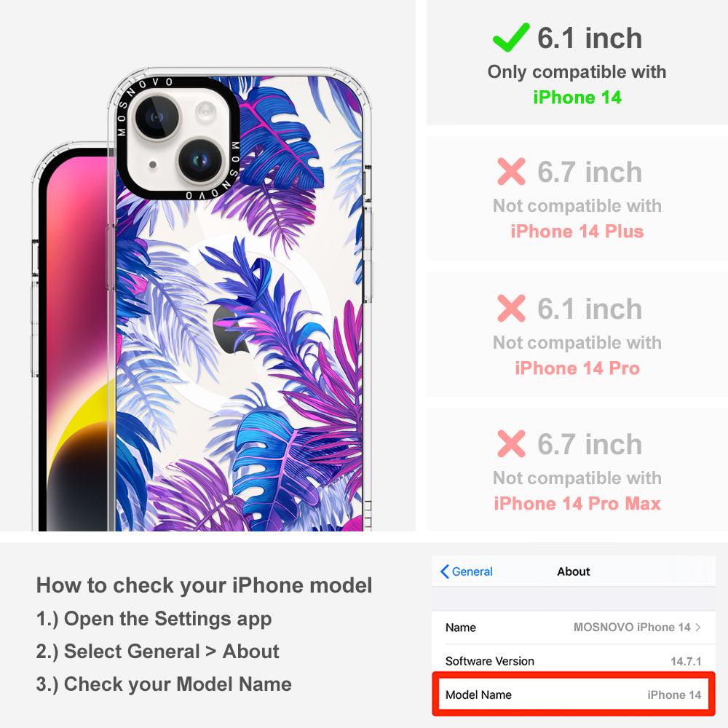This screenshot has width=728, height=728.
Task: Click the highlighted Model Name row
Action: tap(574, 695)
